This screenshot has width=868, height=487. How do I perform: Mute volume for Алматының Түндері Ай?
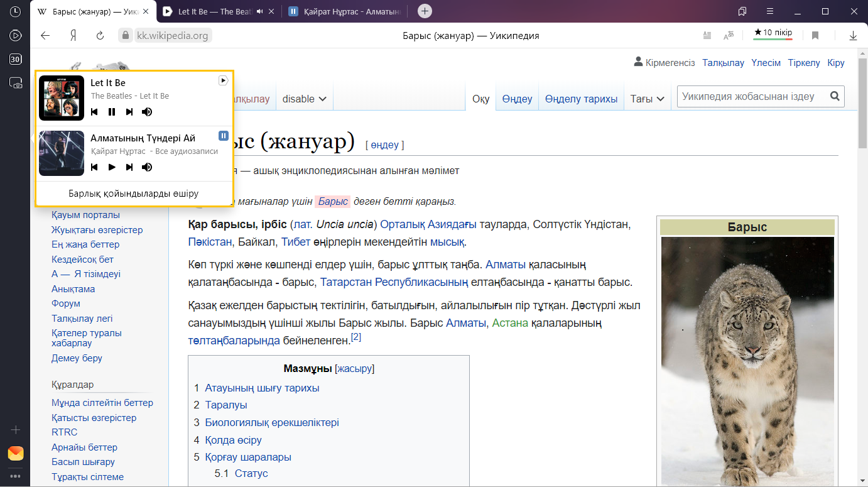tap(147, 167)
